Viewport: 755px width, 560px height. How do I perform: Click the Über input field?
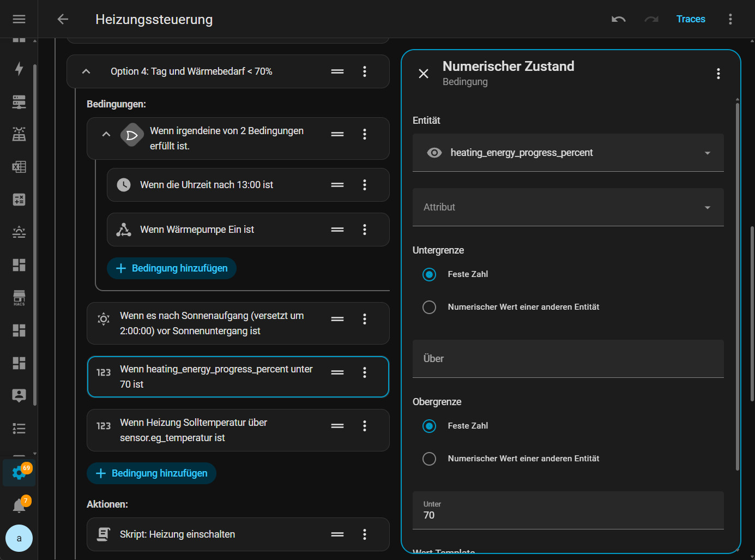coord(567,359)
